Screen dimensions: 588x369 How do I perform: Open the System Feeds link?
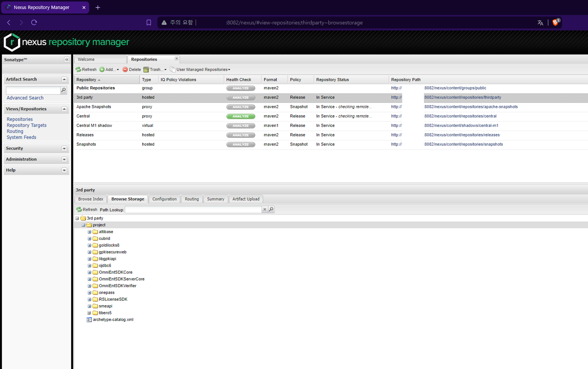[x=21, y=137]
